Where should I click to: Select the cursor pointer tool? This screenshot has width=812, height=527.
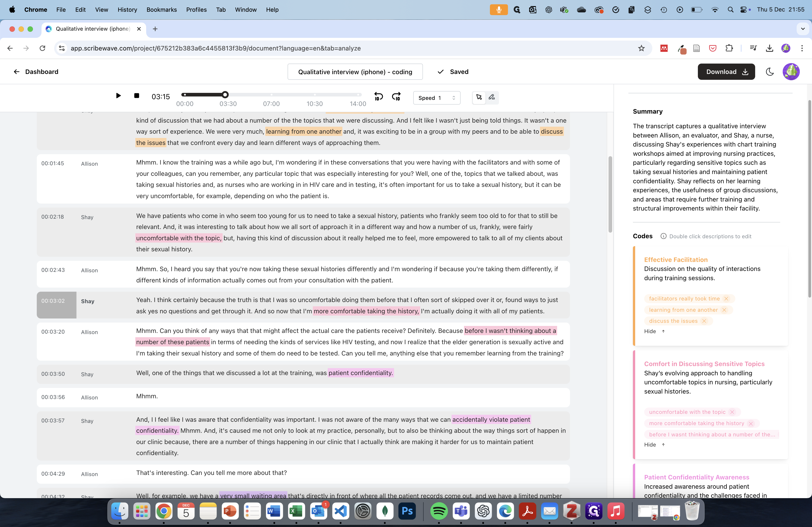point(479,98)
